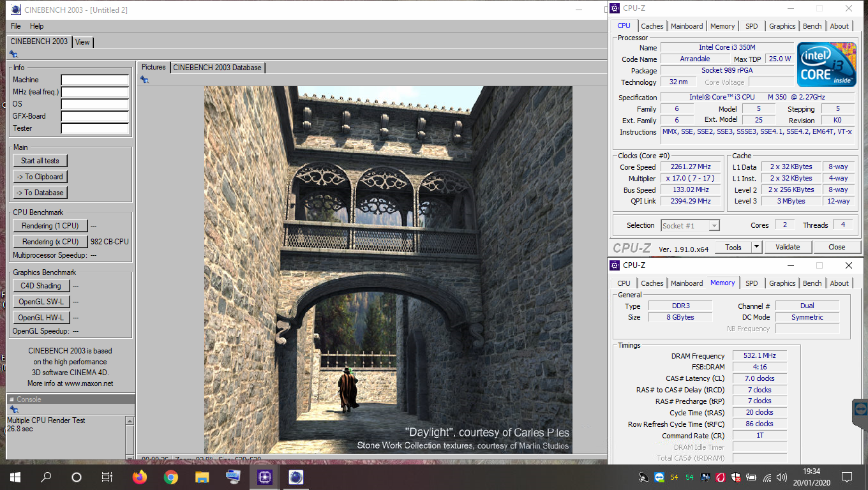Open About tab in the lower CPU-Z window
This screenshot has width=868, height=490.
(840, 283)
